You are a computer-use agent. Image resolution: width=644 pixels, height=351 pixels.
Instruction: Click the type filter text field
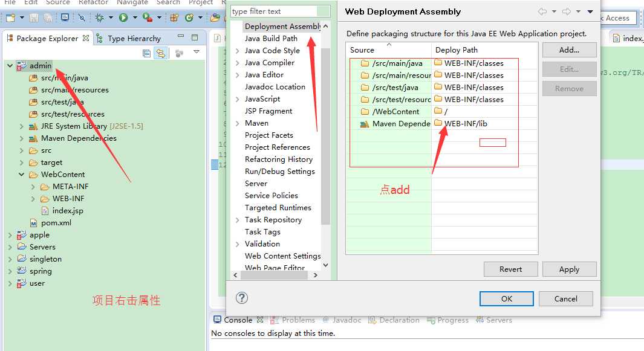(x=280, y=11)
